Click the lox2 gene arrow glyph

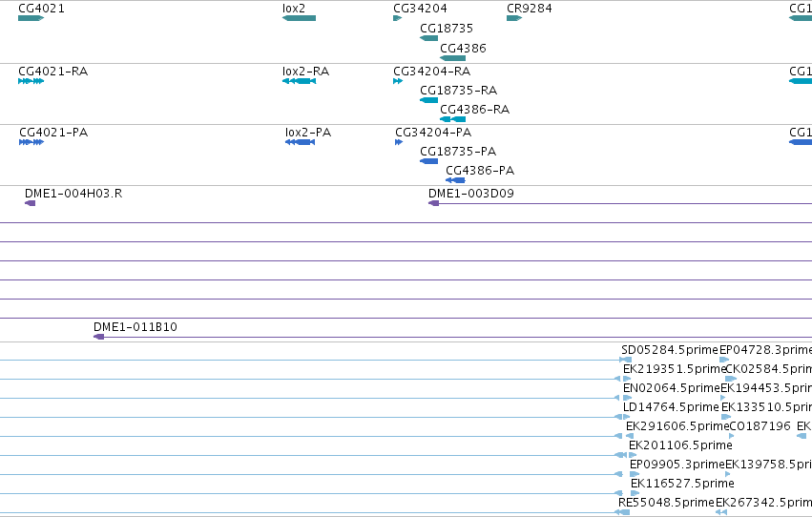tap(299, 18)
